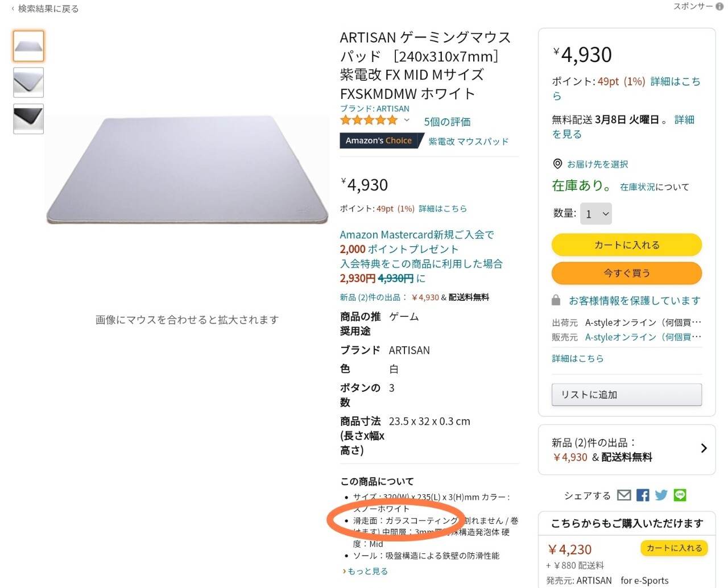Screen dimensions: 728x588
Task: Click the sponsor info icon
Action: 719,7
